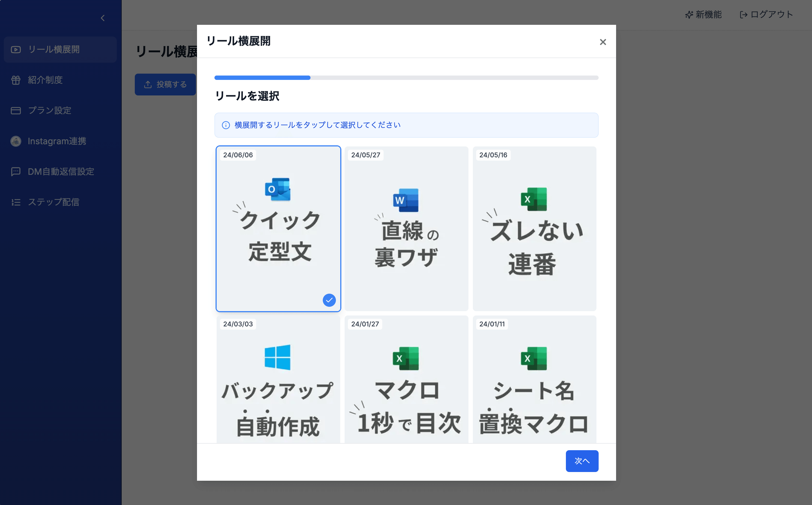Click the Word icon on the 24/05/27 reel
The height and width of the screenshot is (505, 812).
coord(406,200)
